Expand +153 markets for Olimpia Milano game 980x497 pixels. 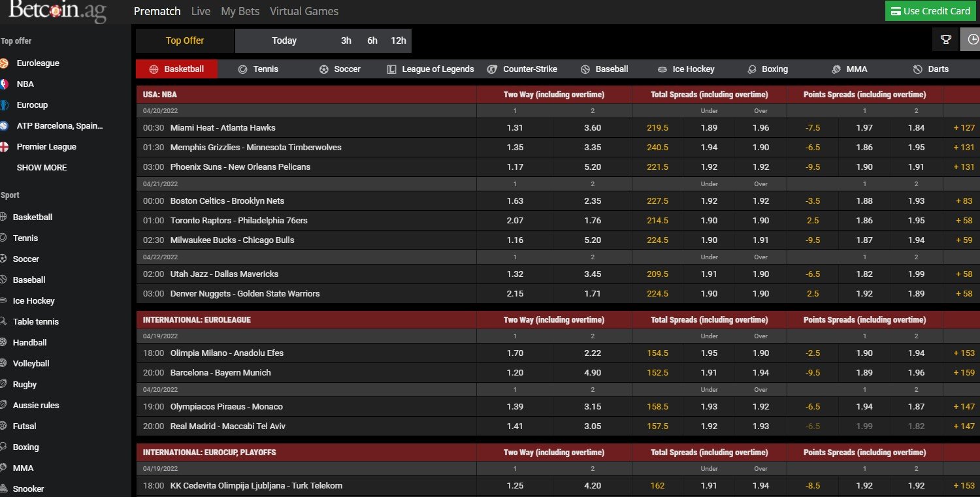point(964,353)
